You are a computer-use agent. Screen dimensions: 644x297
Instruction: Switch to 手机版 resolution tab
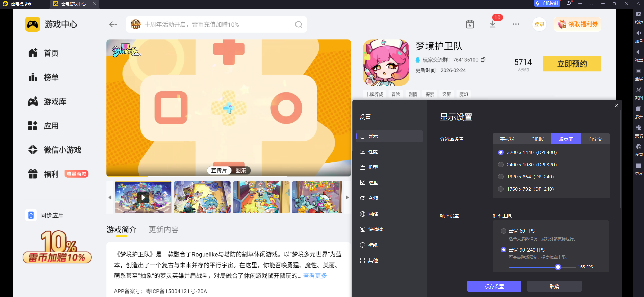537,139
